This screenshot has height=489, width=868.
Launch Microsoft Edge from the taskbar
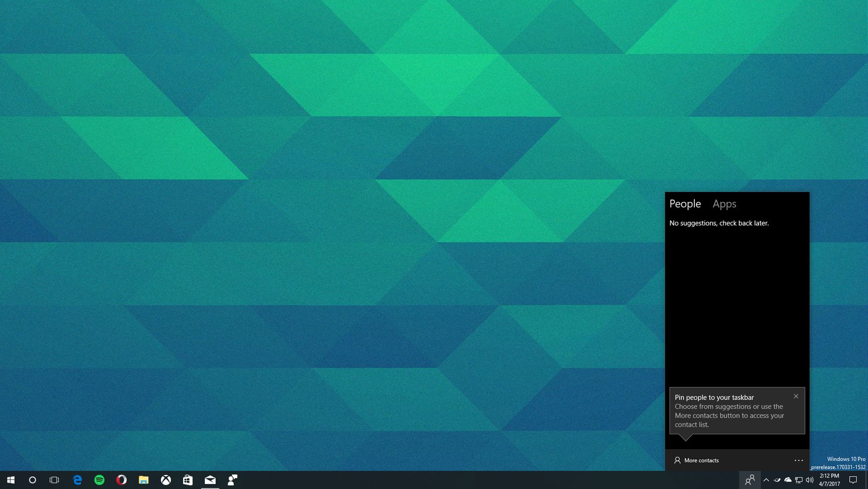(x=77, y=480)
